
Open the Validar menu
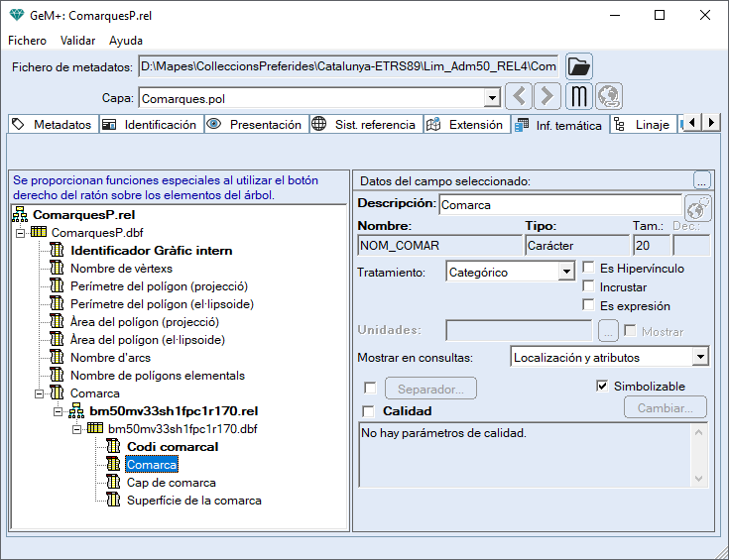pos(77,41)
